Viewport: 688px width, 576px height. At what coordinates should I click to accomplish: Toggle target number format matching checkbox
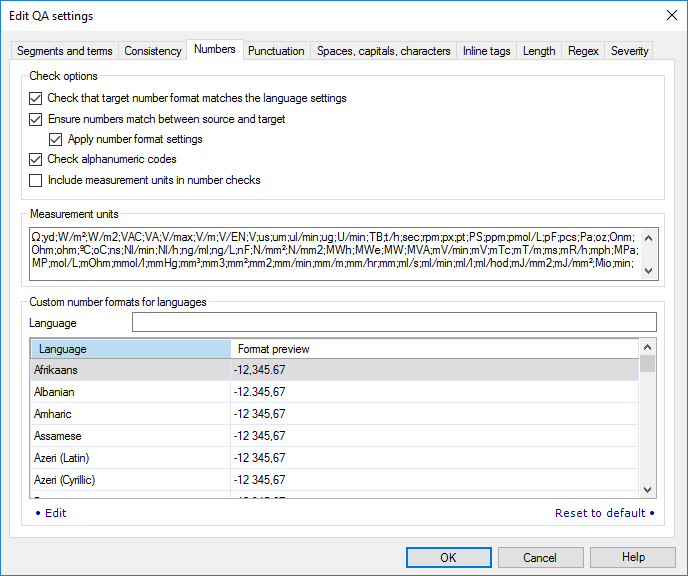(x=36, y=98)
